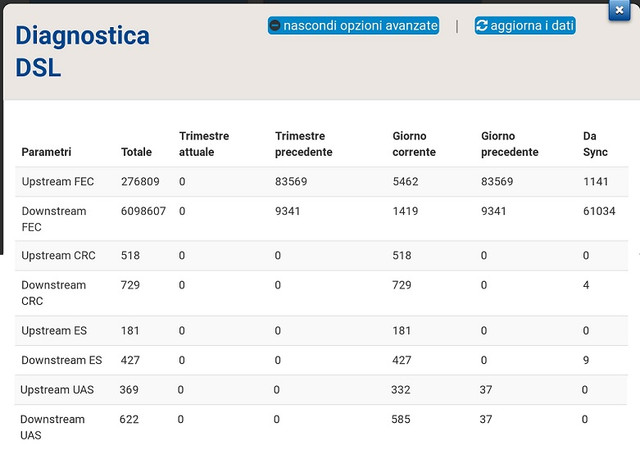
Task: Close the Diagnostica DSL dialog
Action: pos(619,10)
